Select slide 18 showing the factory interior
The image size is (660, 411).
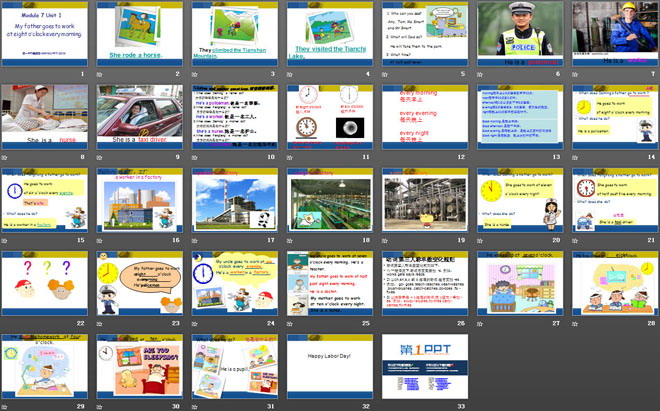click(x=330, y=200)
